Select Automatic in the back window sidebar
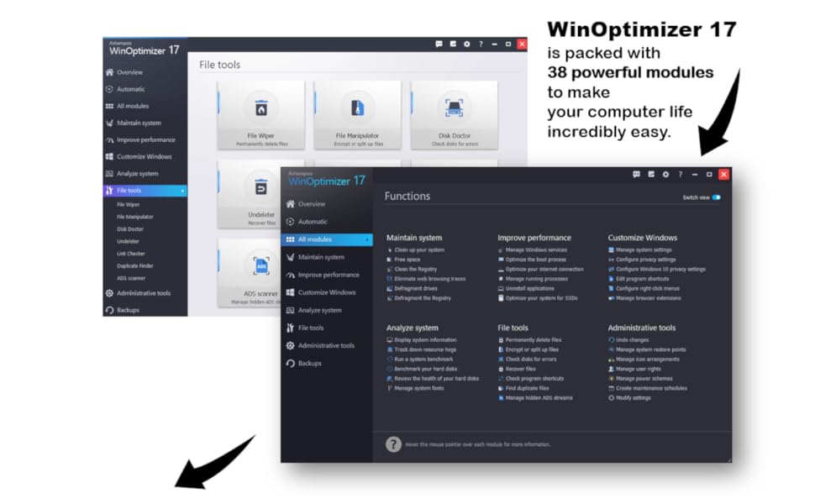Screen dimensions: 815x504 (130, 89)
